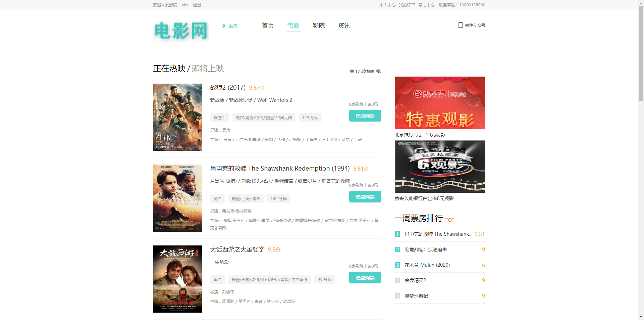
Task: Open 帮助中心 in the top bar
Action: (x=426, y=5)
